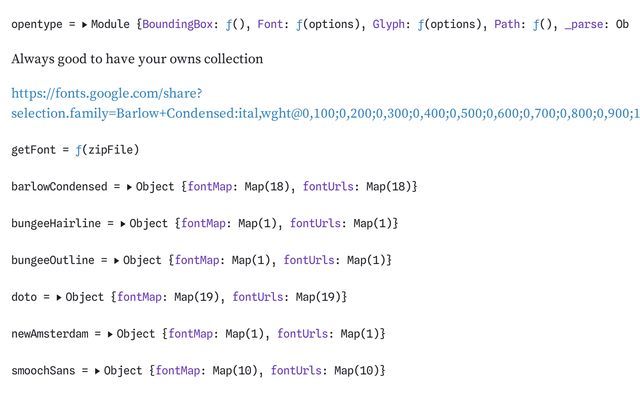Screen dimensions: 640x400
Task: Expand the barlowCondensed Object triangle
Action: point(130,187)
